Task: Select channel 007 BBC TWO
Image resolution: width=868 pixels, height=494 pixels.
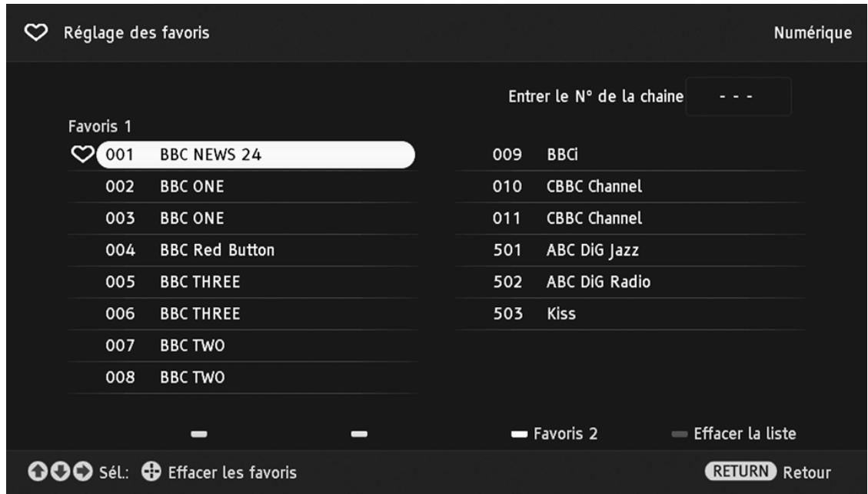Action: pos(242,345)
